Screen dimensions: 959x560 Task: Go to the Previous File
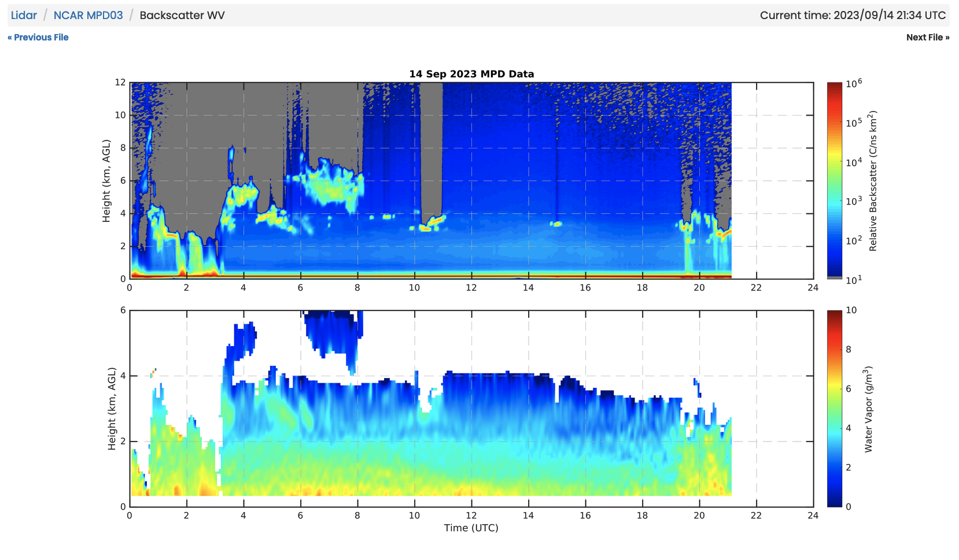click(x=38, y=38)
